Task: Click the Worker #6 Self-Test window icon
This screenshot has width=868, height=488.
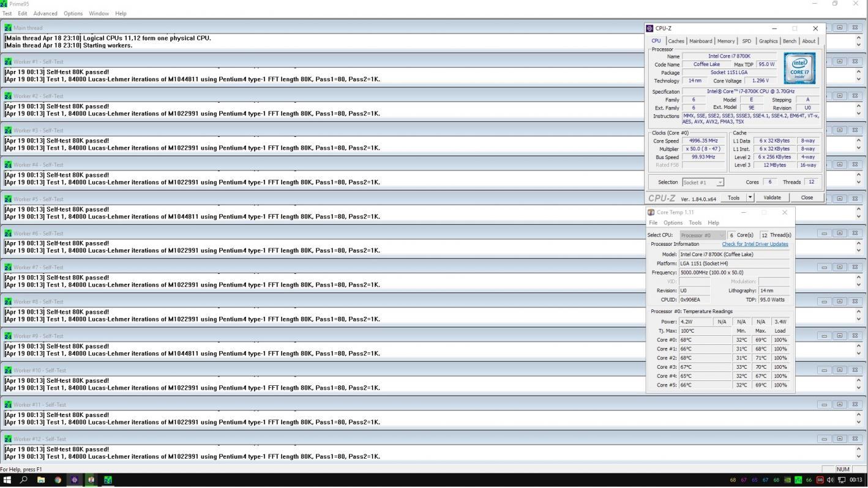Action: point(8,233)
